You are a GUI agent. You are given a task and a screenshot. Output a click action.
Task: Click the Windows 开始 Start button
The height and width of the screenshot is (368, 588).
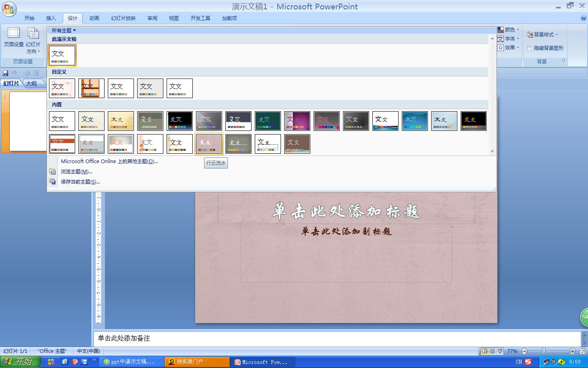pyautogui.click(x=20, y=362)
